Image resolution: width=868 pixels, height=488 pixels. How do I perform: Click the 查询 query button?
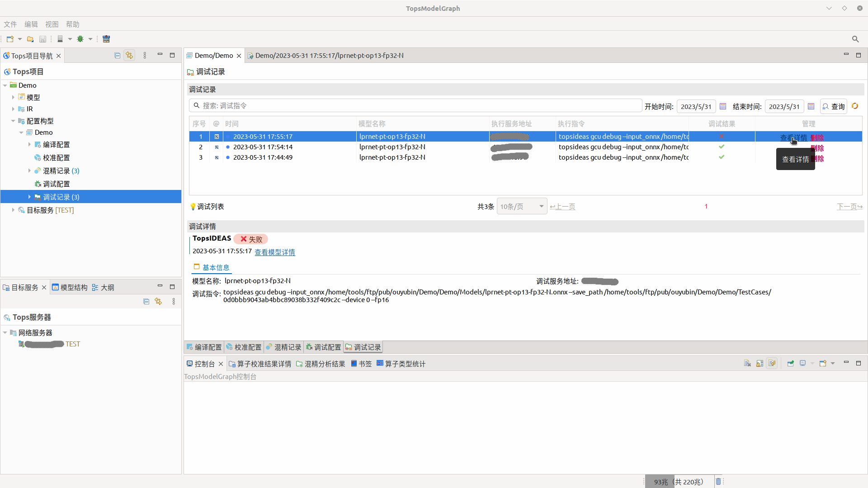834,106
